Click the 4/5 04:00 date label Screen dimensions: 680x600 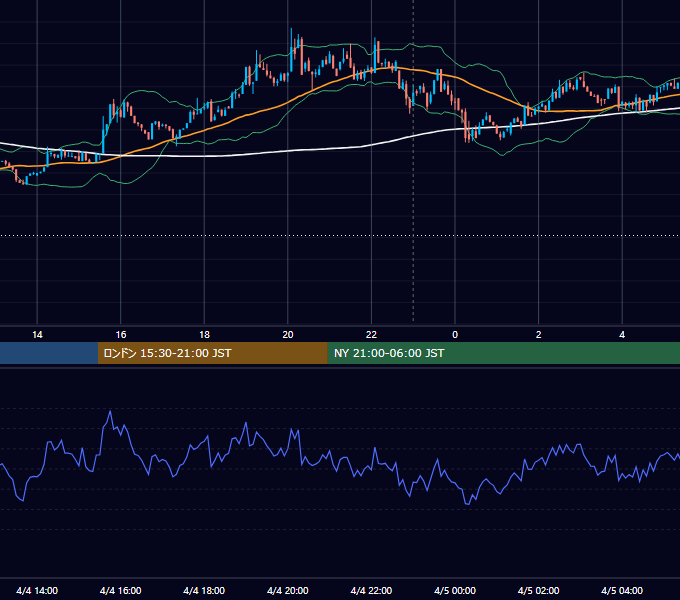click(622, 590)
